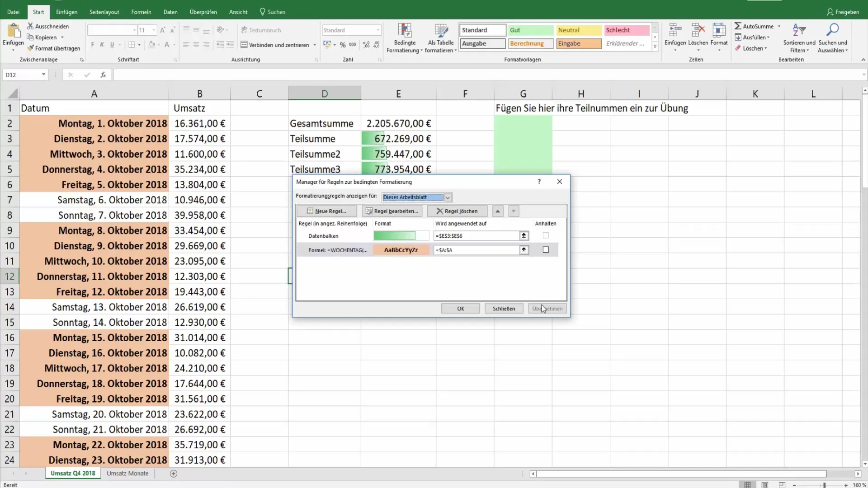The width and height of the screenshot is (868, 488).
Task: Open the Datei tab
Action: pyautogui.click(x=13, y=12)
